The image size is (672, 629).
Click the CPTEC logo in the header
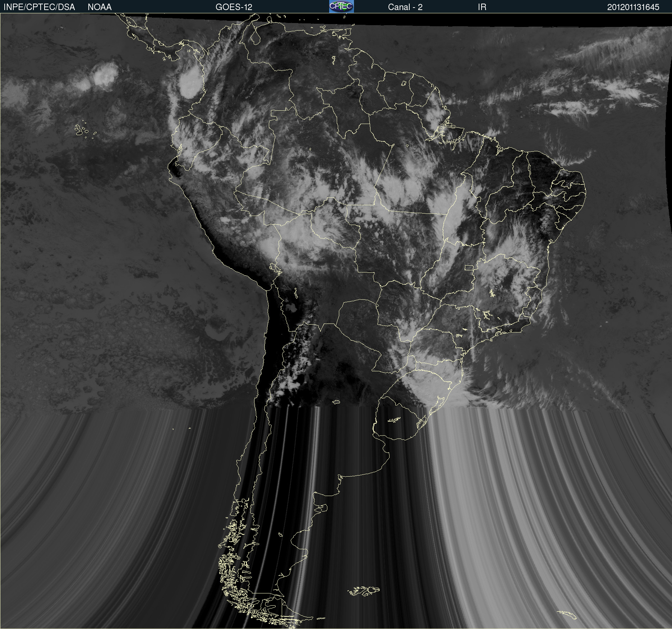click(x=341, y=6)
